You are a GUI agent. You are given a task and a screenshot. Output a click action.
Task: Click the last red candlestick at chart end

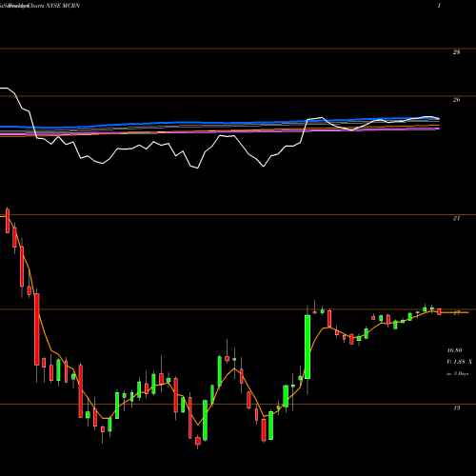[x=440, y=311]
